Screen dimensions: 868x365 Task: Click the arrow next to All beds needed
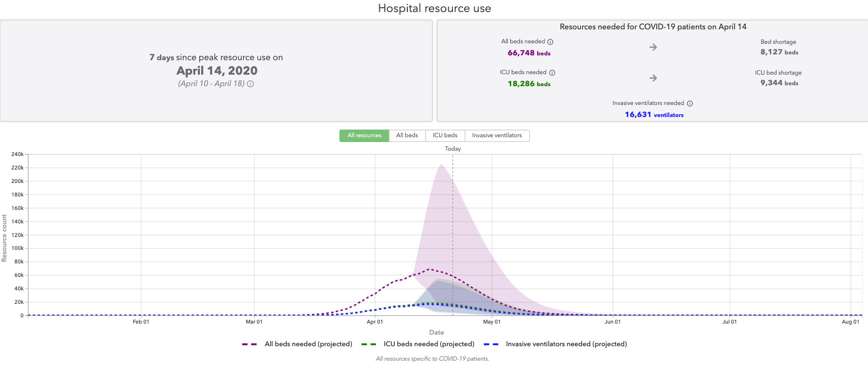point(653,47)
